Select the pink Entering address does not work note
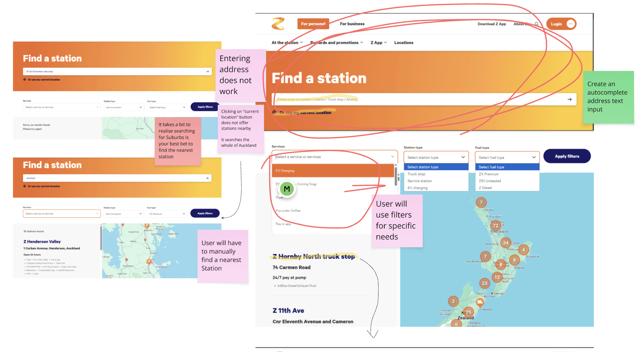 pyautogui.click(x=241, y=76)
